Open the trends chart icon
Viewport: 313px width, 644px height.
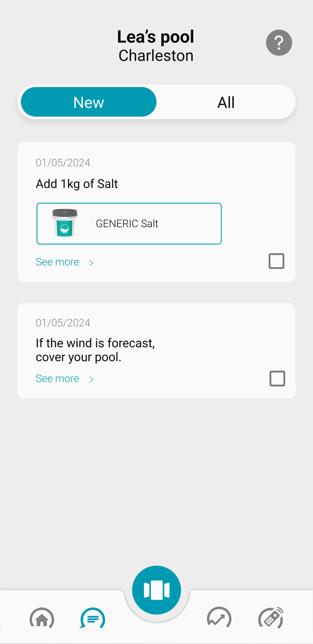click(x=219, y=619)
